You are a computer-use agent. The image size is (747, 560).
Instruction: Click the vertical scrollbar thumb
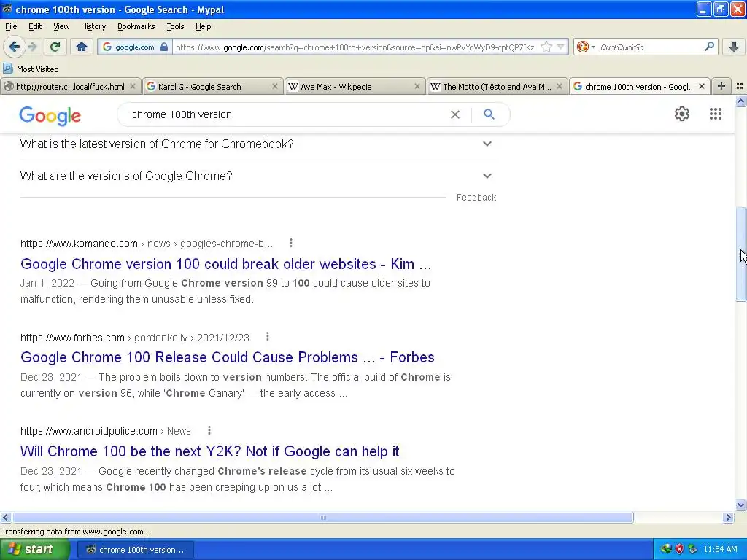(x=740, y=254)
